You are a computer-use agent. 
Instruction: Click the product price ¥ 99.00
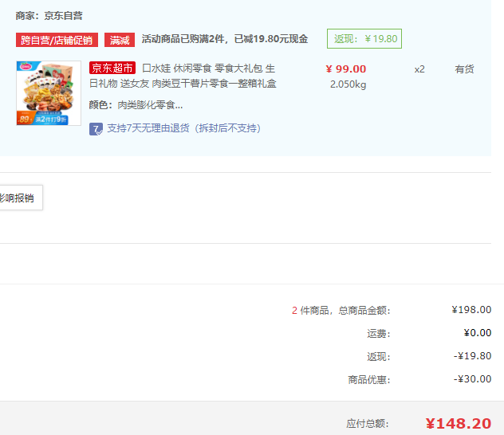pos(346,69)
